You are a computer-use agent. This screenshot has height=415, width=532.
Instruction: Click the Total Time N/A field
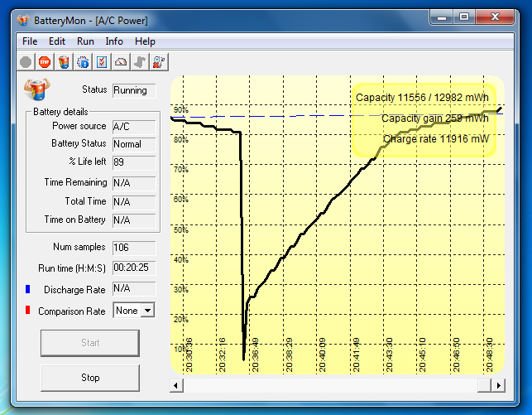click(x=134, y=202)
